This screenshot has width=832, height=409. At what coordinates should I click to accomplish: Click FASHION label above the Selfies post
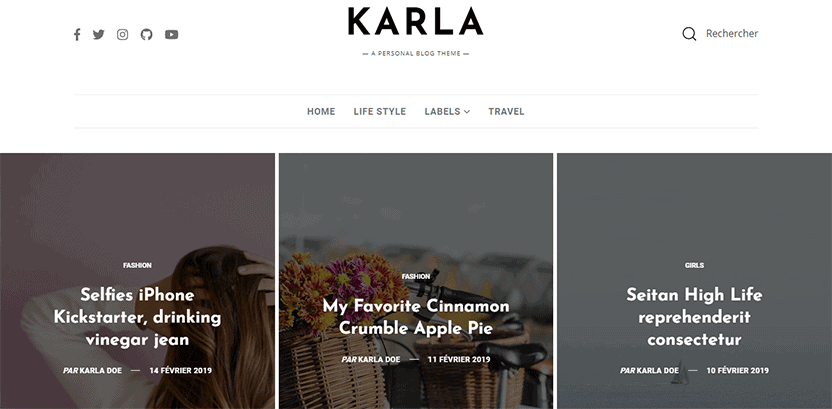pyautogui.click(x=137, y=265)
